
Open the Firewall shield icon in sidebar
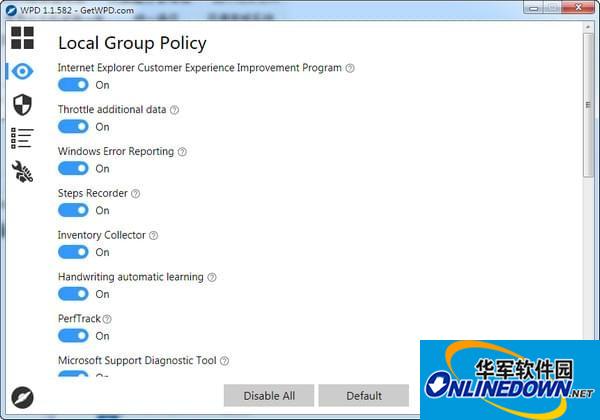point(22,104)
